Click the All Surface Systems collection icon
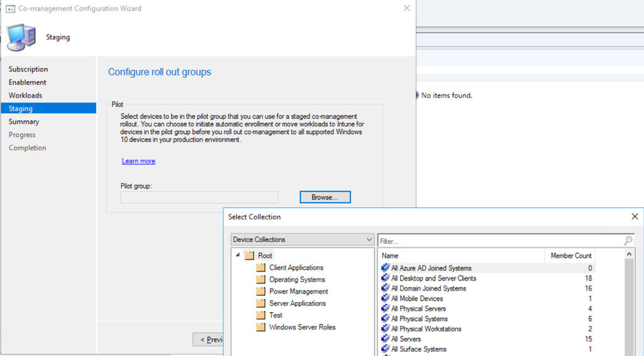This screenshot has height=356, width=644. click(x=386, y=349)
